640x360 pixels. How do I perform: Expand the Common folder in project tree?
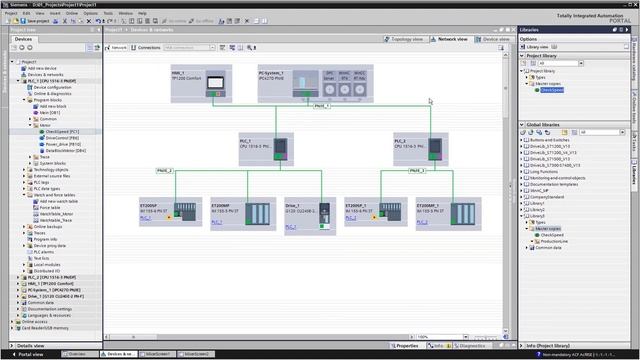point(30,119)
